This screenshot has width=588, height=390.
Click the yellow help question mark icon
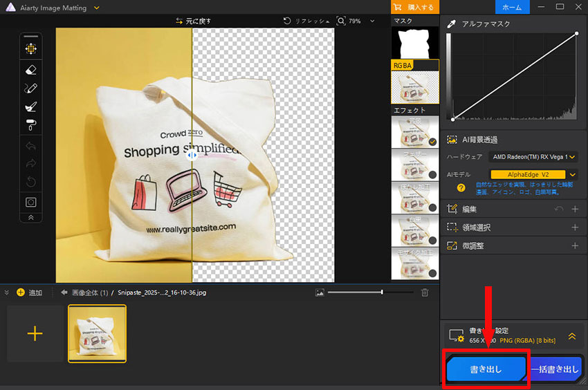(460, 187)
